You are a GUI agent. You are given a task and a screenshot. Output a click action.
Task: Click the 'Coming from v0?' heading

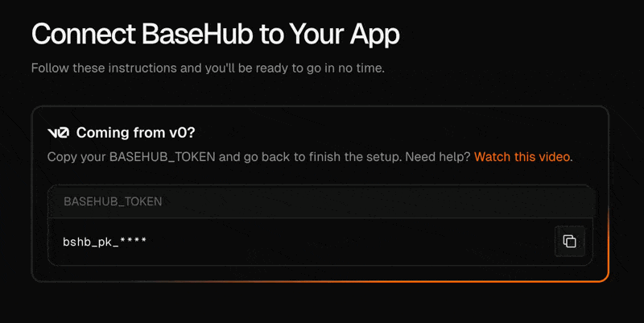[x=135, y=133]
